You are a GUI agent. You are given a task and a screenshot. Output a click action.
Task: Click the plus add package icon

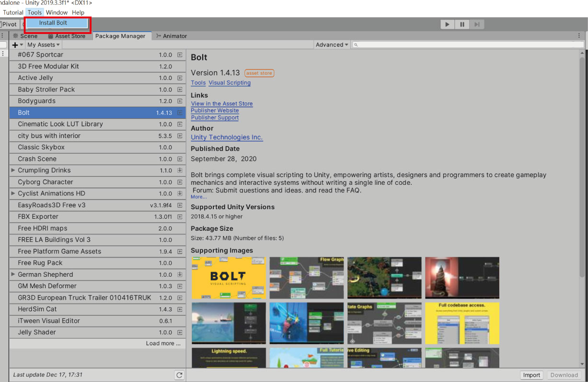point(15,45)
